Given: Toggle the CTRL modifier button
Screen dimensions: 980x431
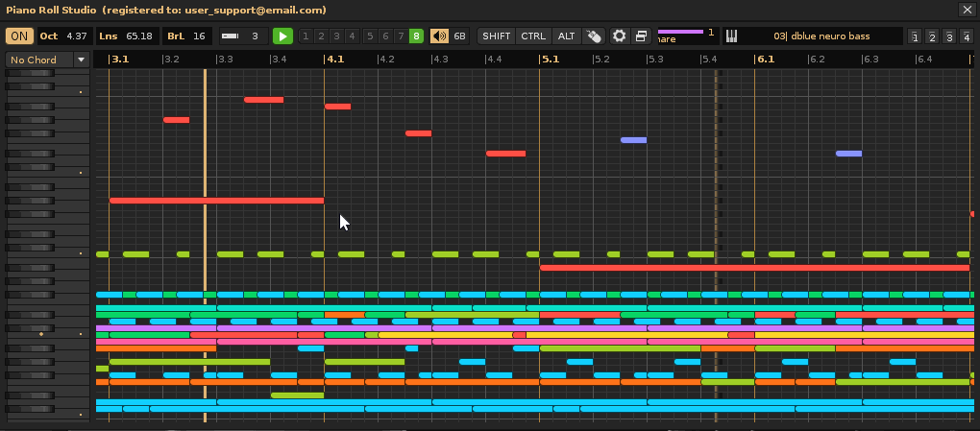Looking at the screenshot, I should pos(533,36).
